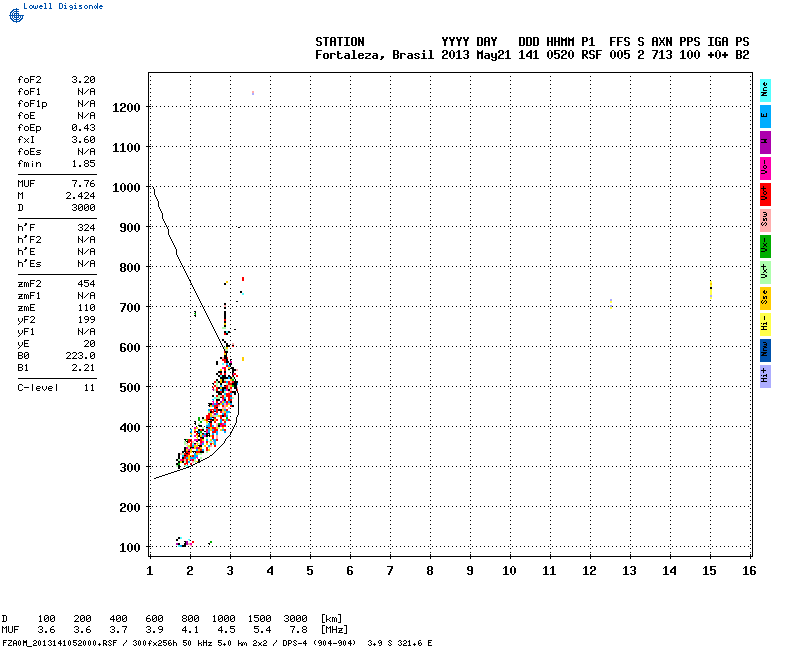Screen dimensions: 800x650
Task: Open the Lowell Digisonde title link
Action: pyautogui.click(x=63, y=6)
